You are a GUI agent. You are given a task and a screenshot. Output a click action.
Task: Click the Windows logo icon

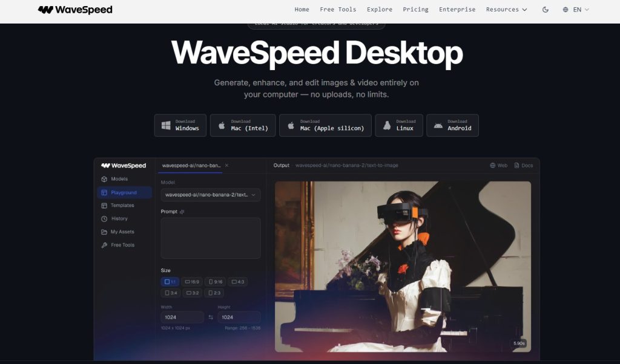166,126
